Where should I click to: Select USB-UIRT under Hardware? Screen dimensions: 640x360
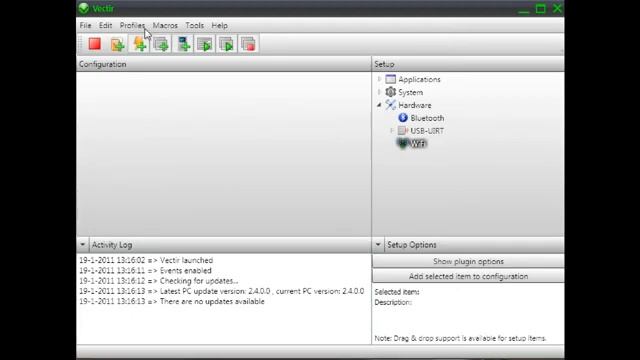[x=427, y=131]
